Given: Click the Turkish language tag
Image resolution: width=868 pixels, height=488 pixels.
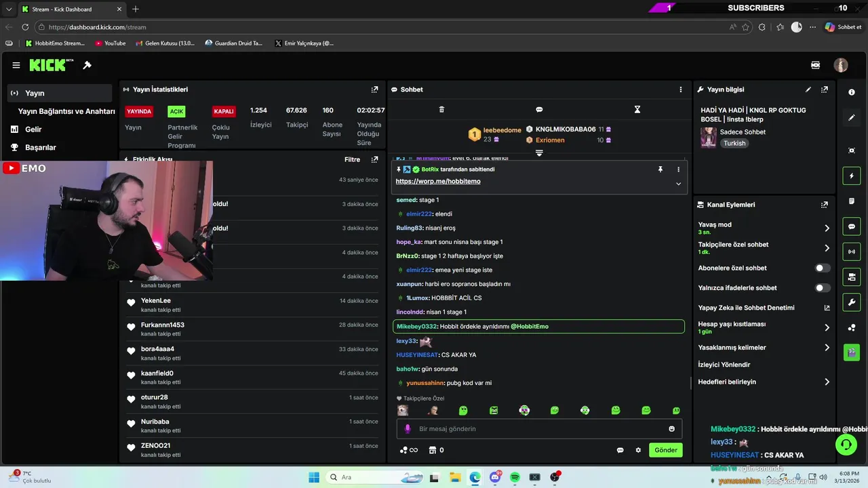Looking at the screenshot, I should [734, 144].
